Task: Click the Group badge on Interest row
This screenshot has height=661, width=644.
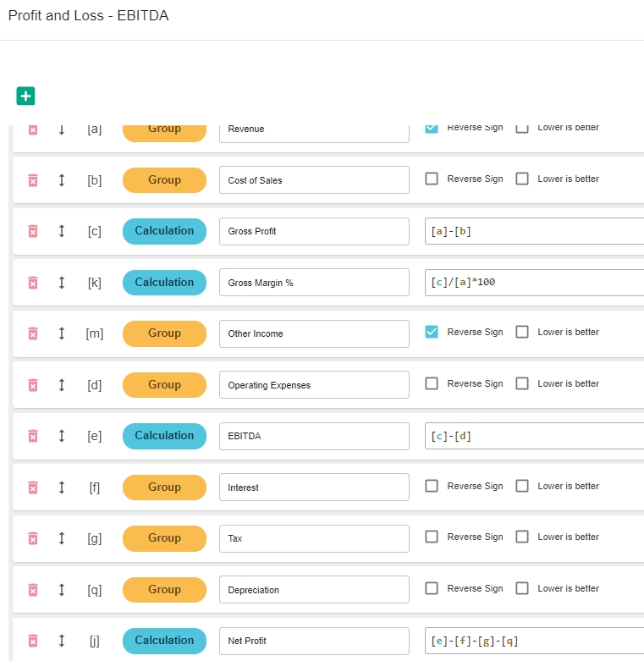Action: click(164, 487)
